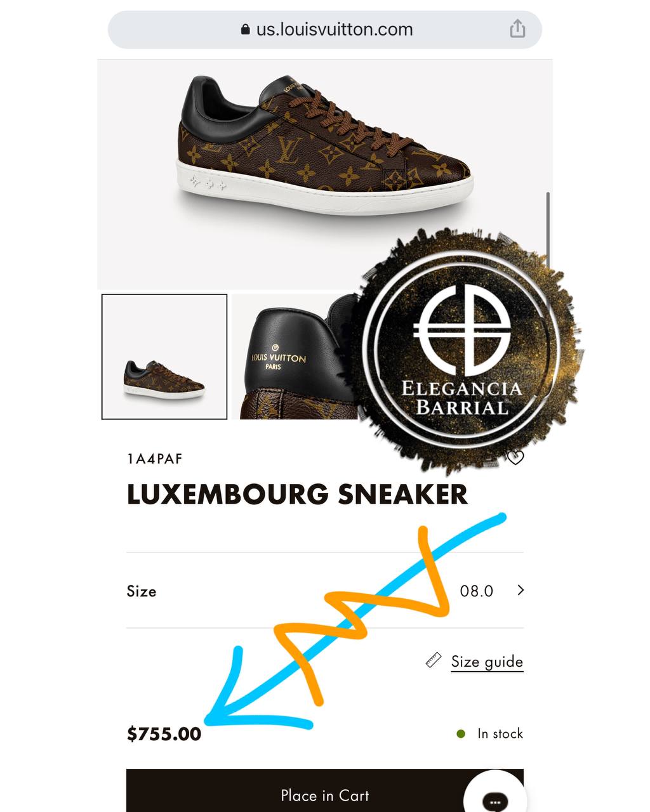Click the us.louisvuitton.com address field

325,29
